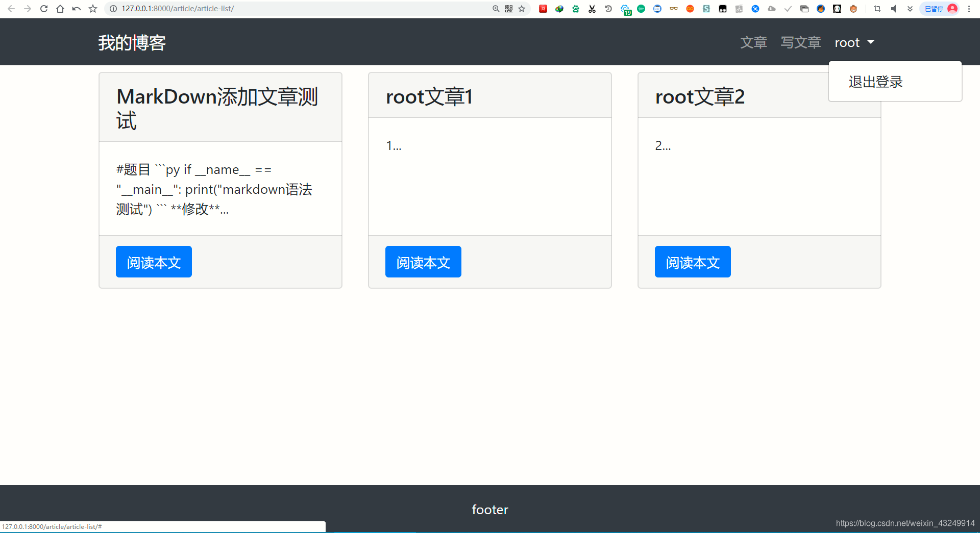Click the markdown preview text in the first card
Screen dimensions: 980x533
pyautogui.click(x=214, y=189)
